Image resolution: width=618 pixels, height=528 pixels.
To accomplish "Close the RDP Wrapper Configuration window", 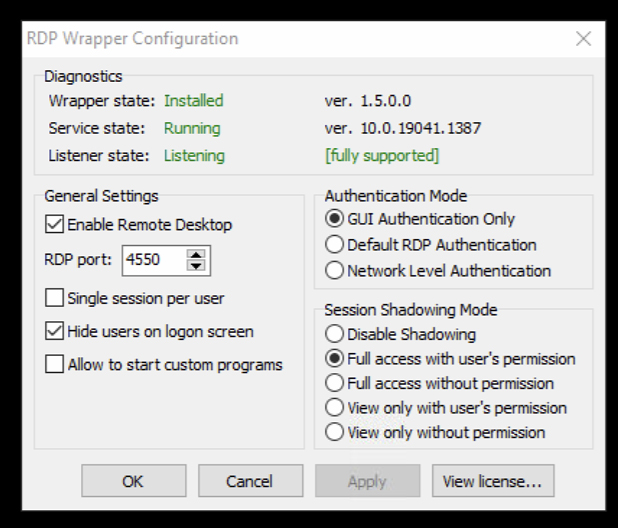I will 583,39.
